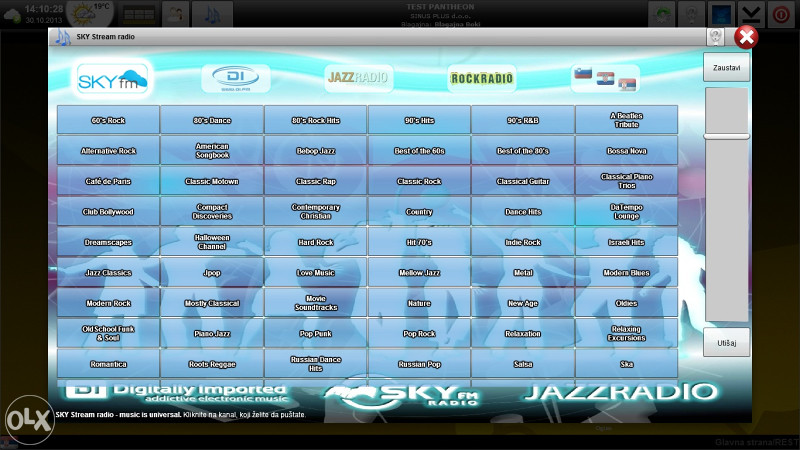Select Alternative Rock channel
Screen dimensions: 800x450
[x=108, y=151]
